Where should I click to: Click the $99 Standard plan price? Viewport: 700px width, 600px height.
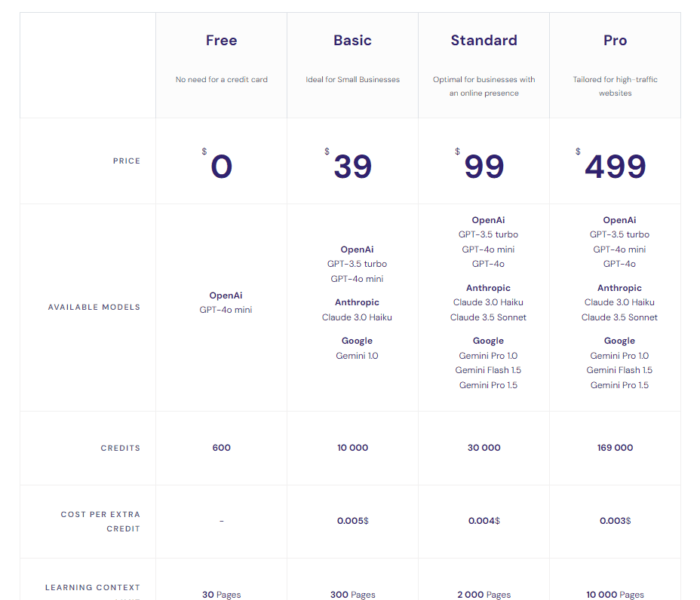click(x=484, y=165)
